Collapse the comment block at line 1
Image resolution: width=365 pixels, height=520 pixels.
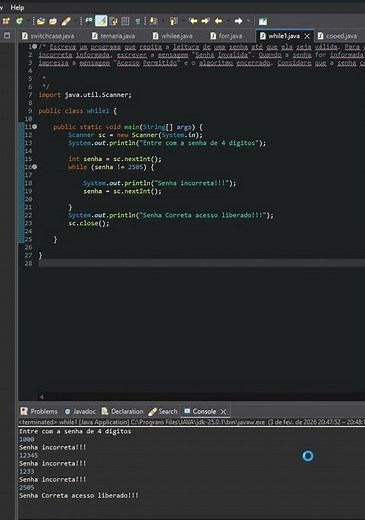(x=35, y=47)
